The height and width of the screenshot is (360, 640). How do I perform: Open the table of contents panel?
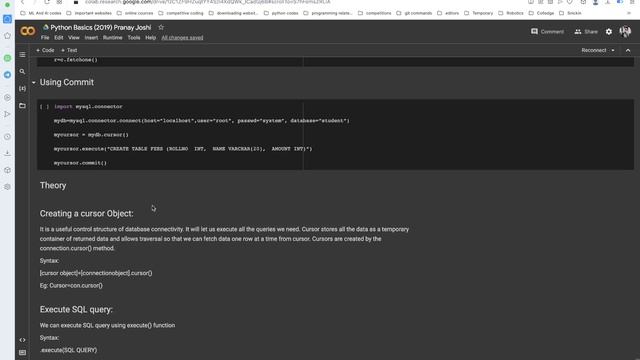[x=22, y=55]
